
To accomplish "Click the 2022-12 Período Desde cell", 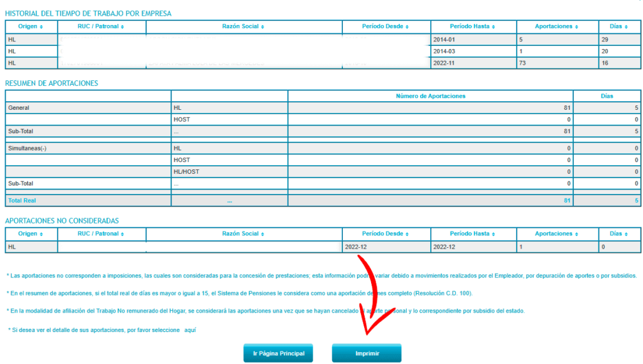I will tap(386, 247).
